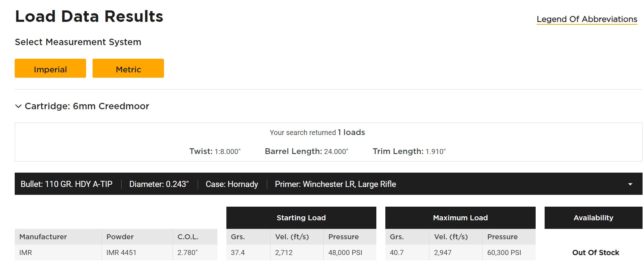Switch measurement system to Imperial
The width and height of the screenshot is (644, 279).
click(x=50, y=68)
